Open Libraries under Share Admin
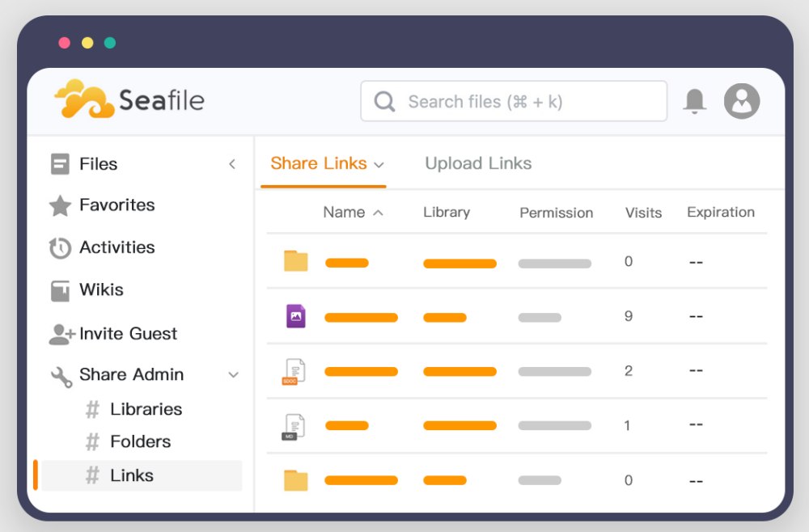 pyautogui.click(x=146, y=409)
